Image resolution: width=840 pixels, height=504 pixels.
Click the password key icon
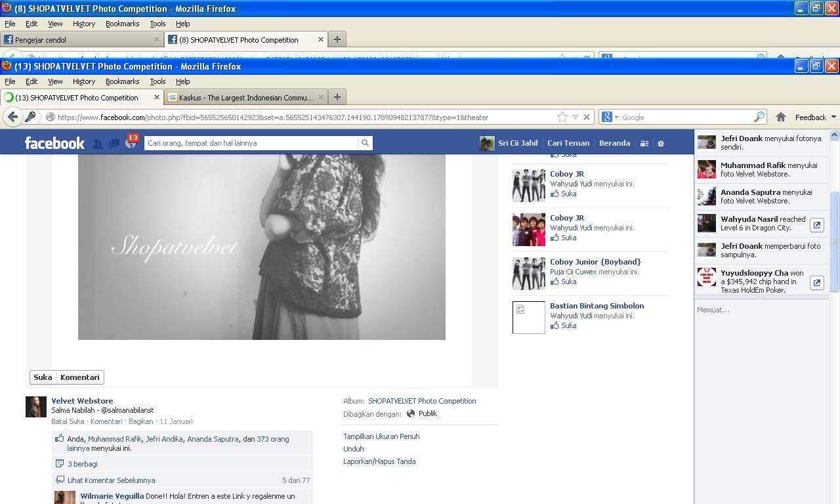[30, 117]
